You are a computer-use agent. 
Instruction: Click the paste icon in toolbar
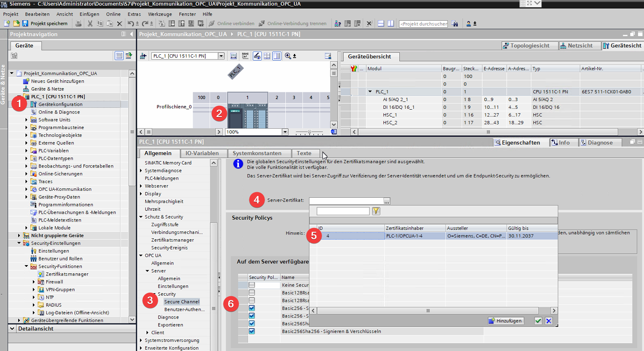click(110, 23)
